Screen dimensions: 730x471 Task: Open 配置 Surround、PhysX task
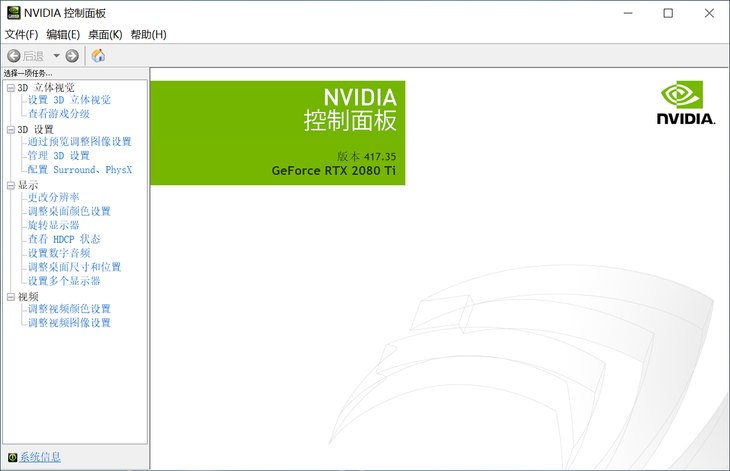[x=80, y=170]
